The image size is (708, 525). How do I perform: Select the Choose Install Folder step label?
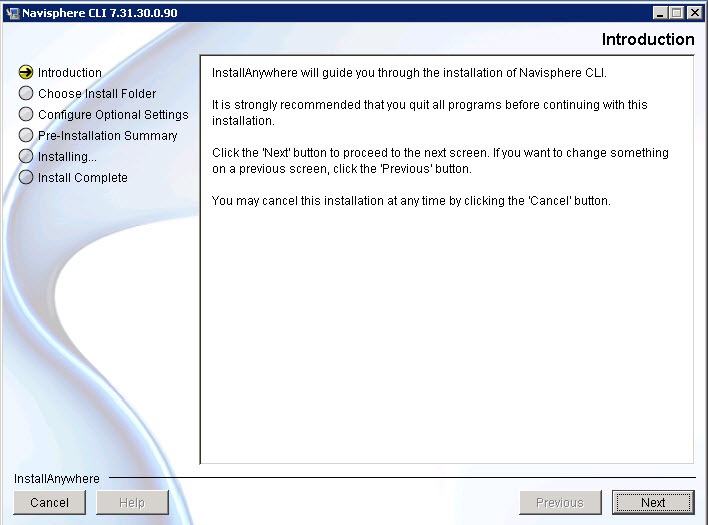click(x=97, y=94)
